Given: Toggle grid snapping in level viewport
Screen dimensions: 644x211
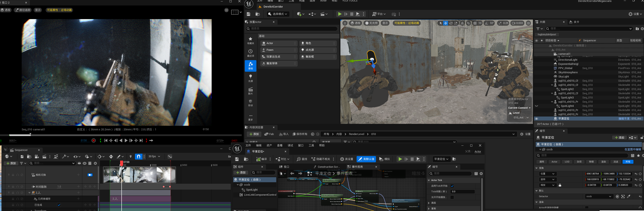Looking at the screenshot, I should point(475,23).
